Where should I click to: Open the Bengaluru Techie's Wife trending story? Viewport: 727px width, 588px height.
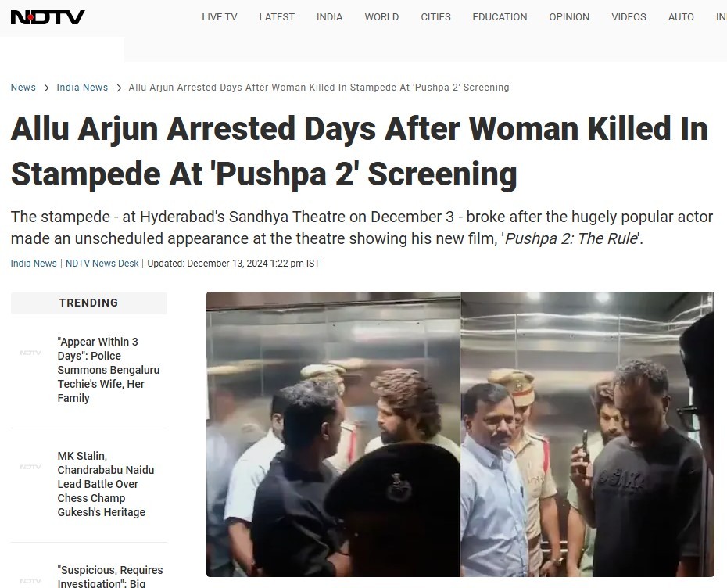(x=109, y=370)
